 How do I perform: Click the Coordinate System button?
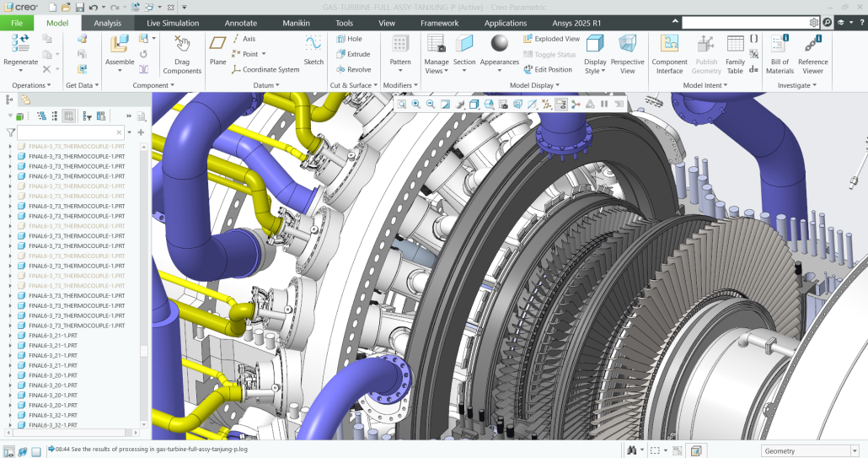265,69
